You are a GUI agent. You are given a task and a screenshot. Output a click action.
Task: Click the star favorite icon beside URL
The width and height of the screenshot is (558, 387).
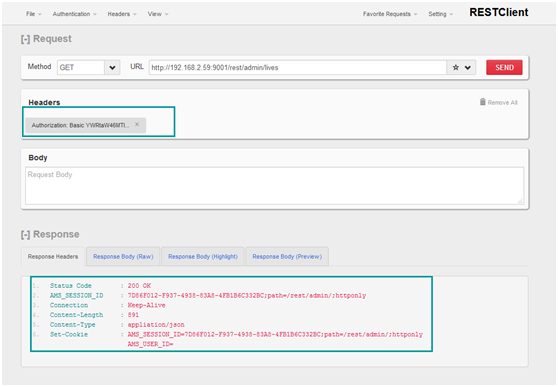click(456, 67)
